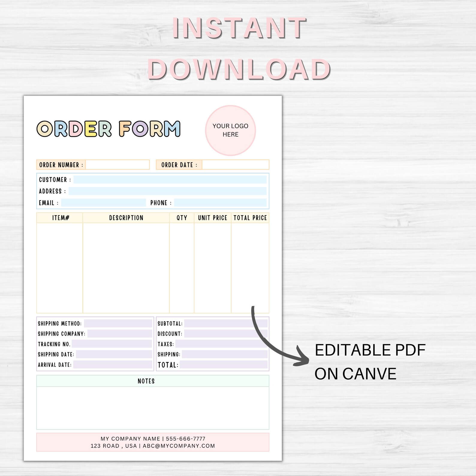The width and height of the screenshot is (476, 476).
Task: Click the '123 ROAD , USA | ABC@MYCOMPANY.COM' footer line
Action: click(153, 446)
